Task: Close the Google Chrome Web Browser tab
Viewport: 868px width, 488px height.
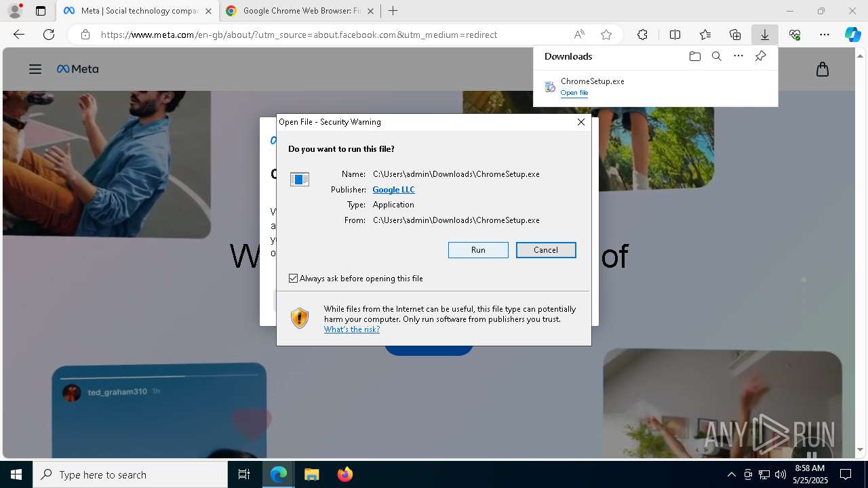Action: 370,11
